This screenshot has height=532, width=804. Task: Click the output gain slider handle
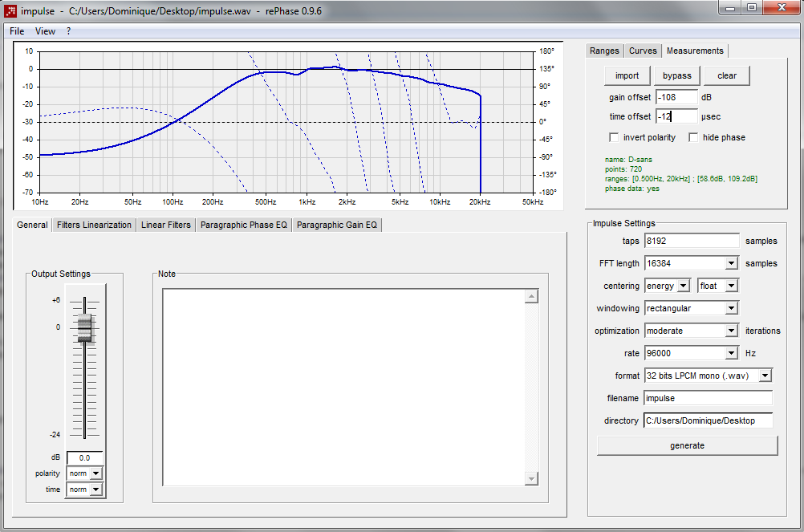pos(85,328)
